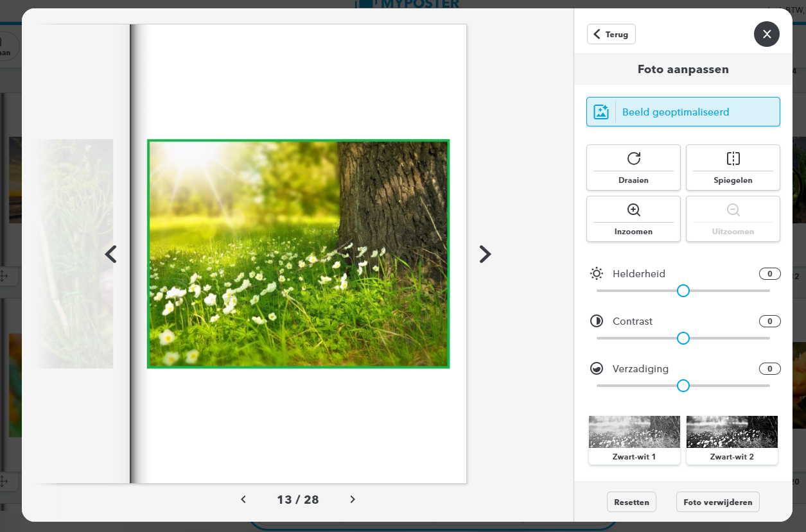The width and height of the screenshot is (806, 532).
Task: Click Foto verwijderen to delete photo
Action: [x=717, y=502]
